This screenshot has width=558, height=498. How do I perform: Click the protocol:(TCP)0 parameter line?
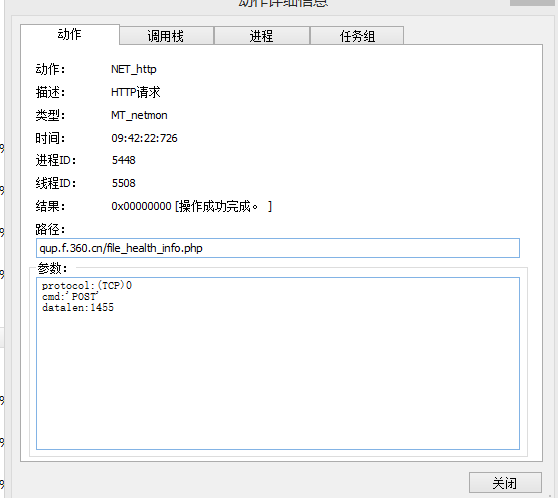87,285
